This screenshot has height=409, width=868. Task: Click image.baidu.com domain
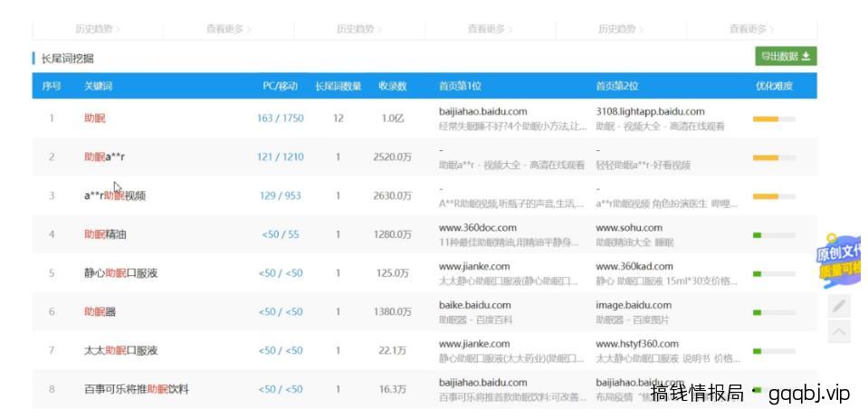click(x=634, y=305)
